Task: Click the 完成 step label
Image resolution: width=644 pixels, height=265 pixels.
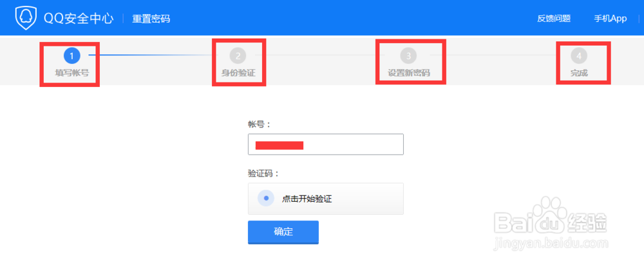Action: click(579, 74)
